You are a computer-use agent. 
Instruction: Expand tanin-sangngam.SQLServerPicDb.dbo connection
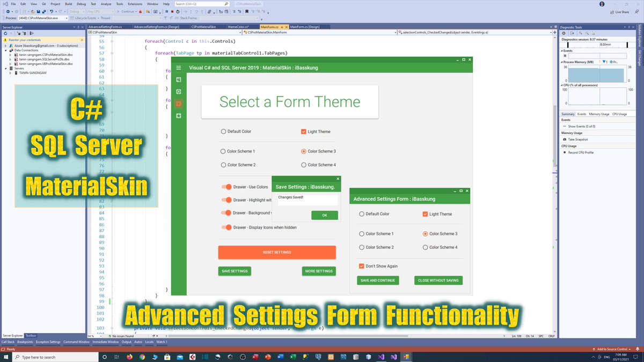pos(10,59)
